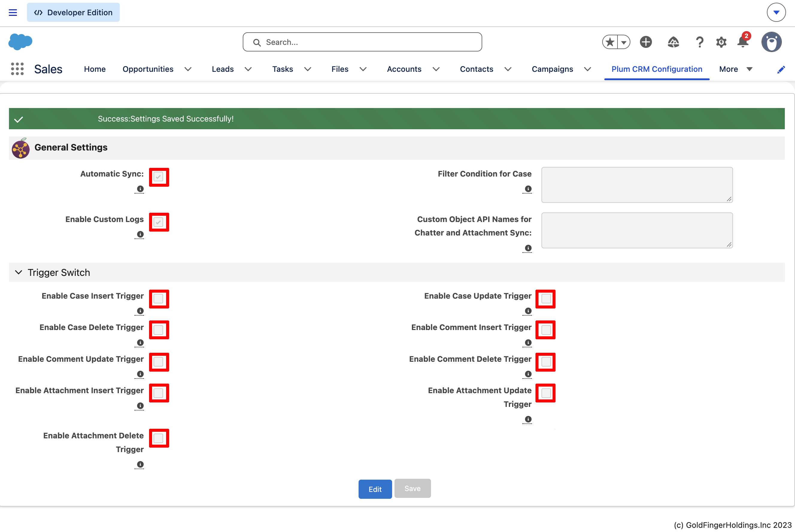
Task: Go to the Home tab
Action: coord(95,69)
